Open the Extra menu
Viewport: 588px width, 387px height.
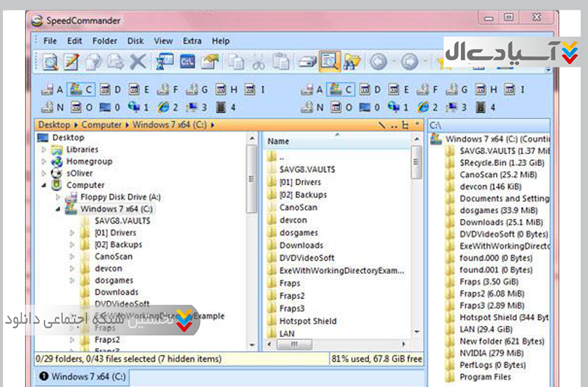[192, 41]
